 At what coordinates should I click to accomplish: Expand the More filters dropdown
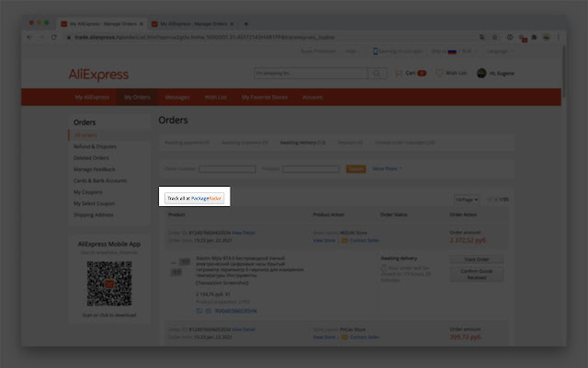(x=387, y=168)
